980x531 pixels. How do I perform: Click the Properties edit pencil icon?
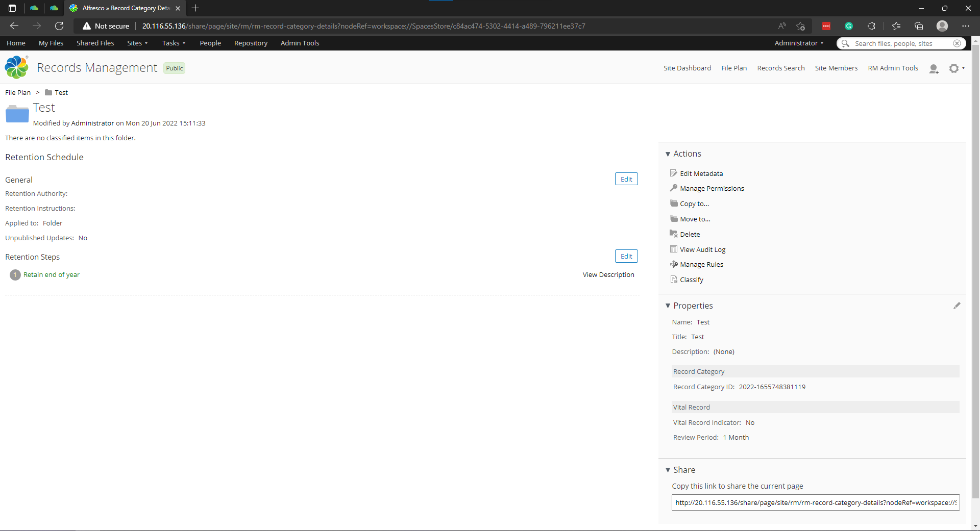(957, 306)
